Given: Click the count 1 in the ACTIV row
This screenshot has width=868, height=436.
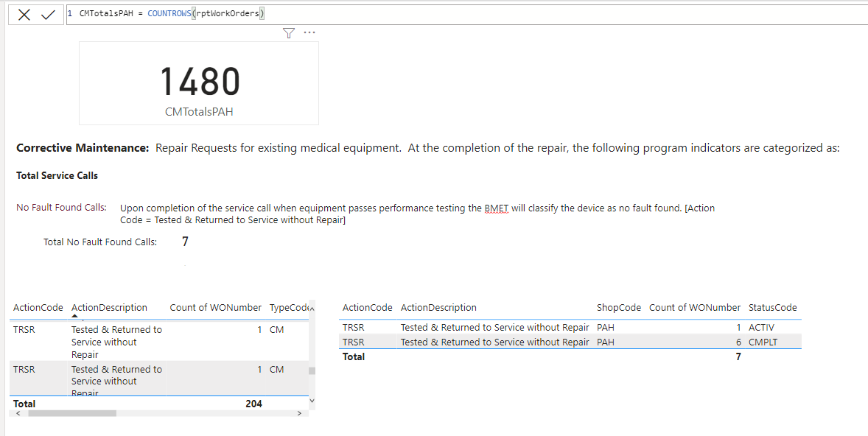Looking at the screenshot, I should (738, 328).
